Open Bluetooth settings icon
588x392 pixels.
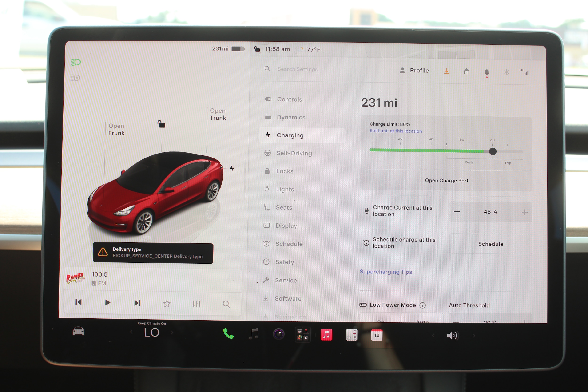coord(506,72)
